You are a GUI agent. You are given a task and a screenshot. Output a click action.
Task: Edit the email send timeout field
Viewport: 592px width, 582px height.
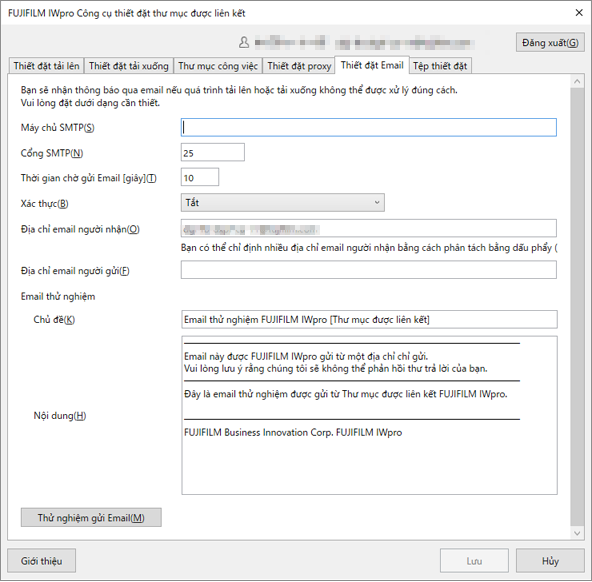tap(200, 177)
